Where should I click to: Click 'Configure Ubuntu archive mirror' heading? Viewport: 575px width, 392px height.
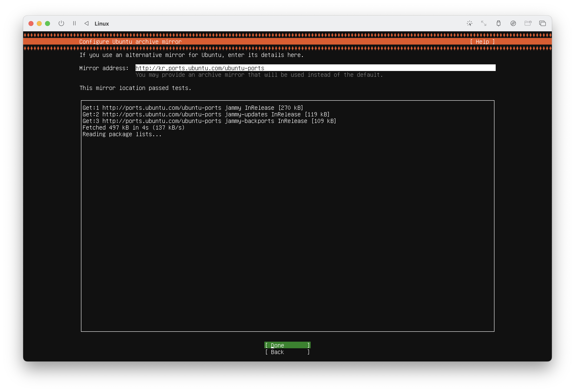pos(130,42)
